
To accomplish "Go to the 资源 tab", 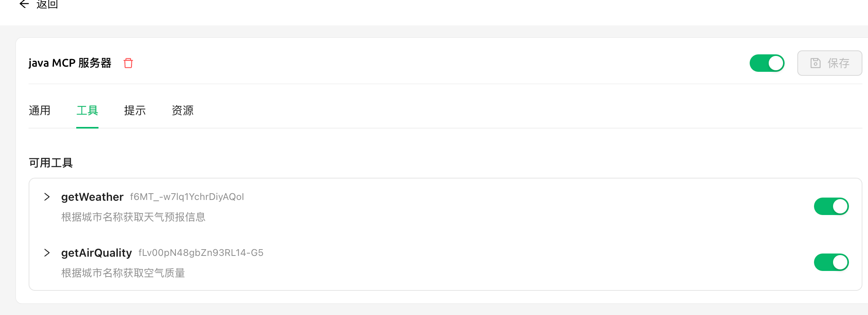I will click(x=183, y=110).
